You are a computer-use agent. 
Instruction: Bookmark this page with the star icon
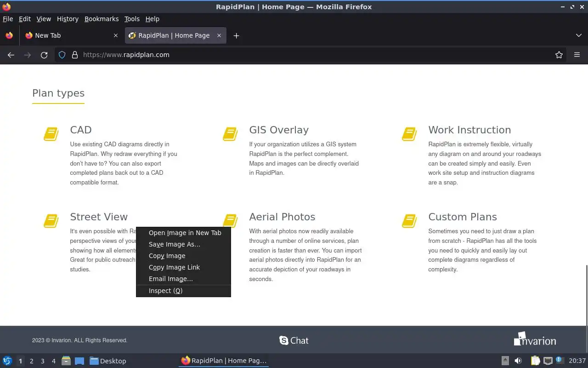(559, 55)
